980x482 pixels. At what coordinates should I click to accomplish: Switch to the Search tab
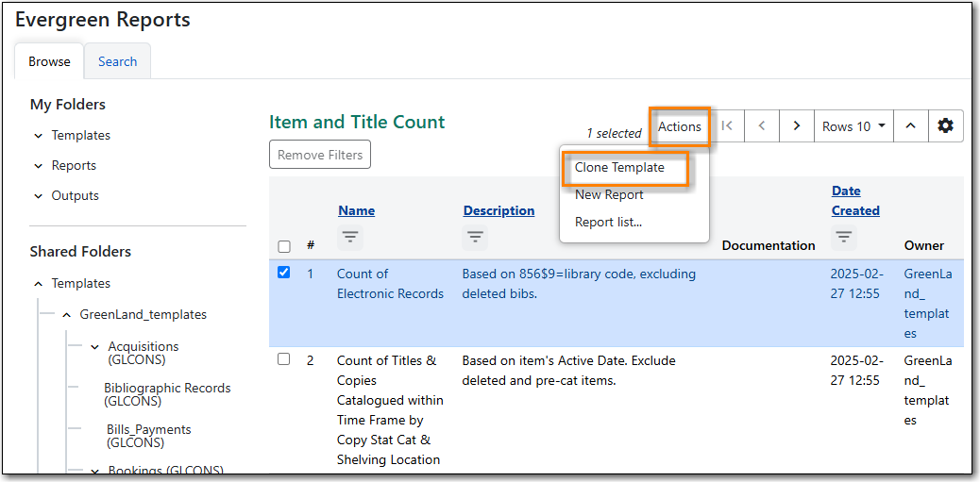pyautogui.click(x=117, y=61)
